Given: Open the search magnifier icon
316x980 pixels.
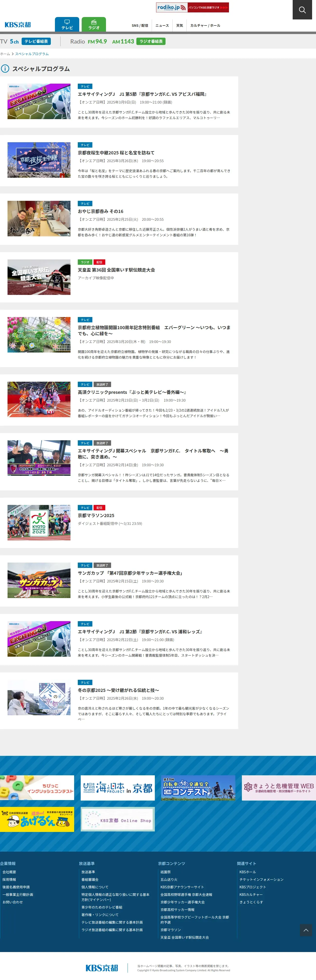Looking at the screenshot, I should [x=302, y=10].
